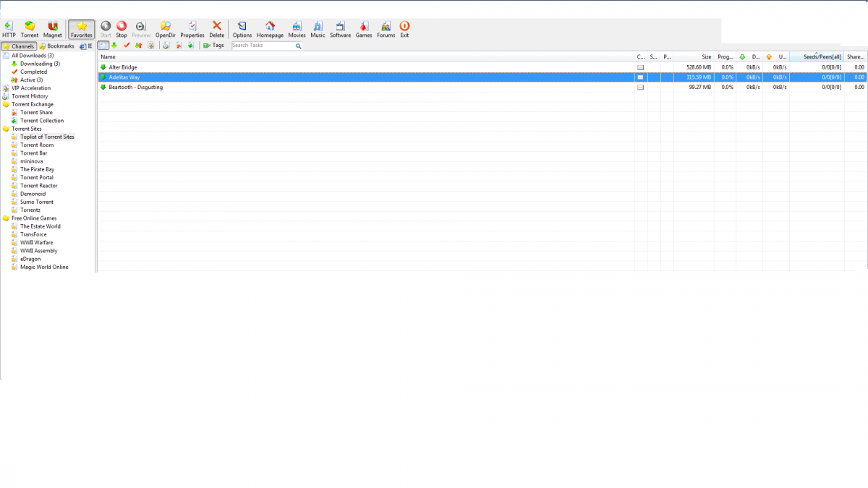This screenshot has width=868, height=488.
Task: Toggle the green downloading filter icon
Action: tap(114, 46)
